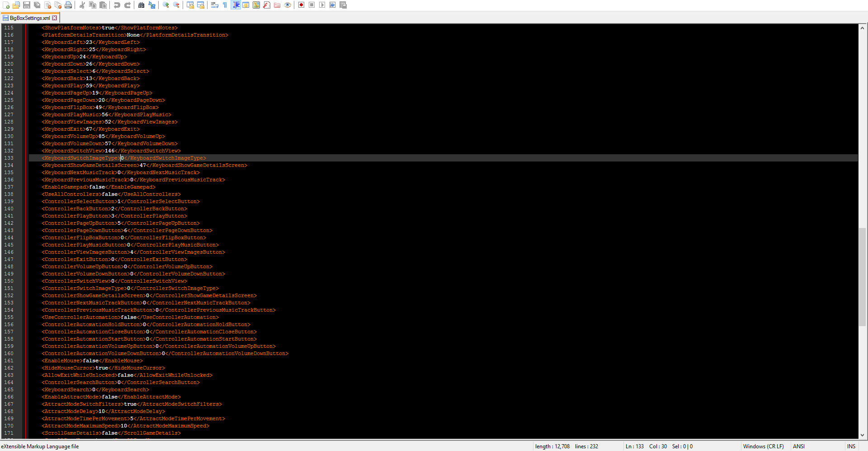This screenshot has width=868, height=451.
Task: Click the Copy toolbar icon
Action: pyautogui.click(x=93, y=5)
